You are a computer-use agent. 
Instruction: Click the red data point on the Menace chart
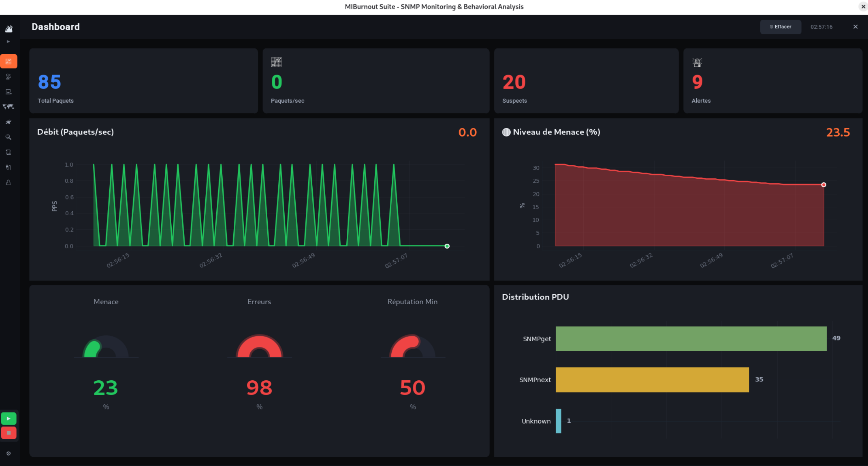(824, 185)
